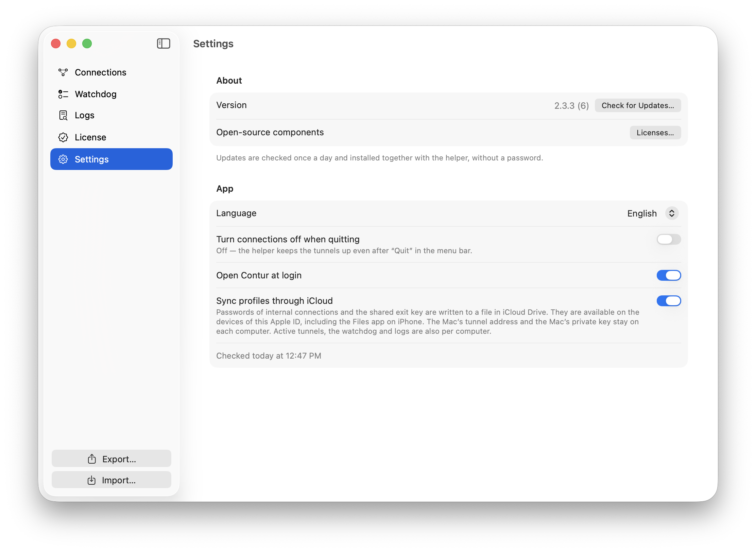Viewport: 756px width, 552px height.
Task: Click the Watchdog checklist icon
Action: [x=63, y=94]
